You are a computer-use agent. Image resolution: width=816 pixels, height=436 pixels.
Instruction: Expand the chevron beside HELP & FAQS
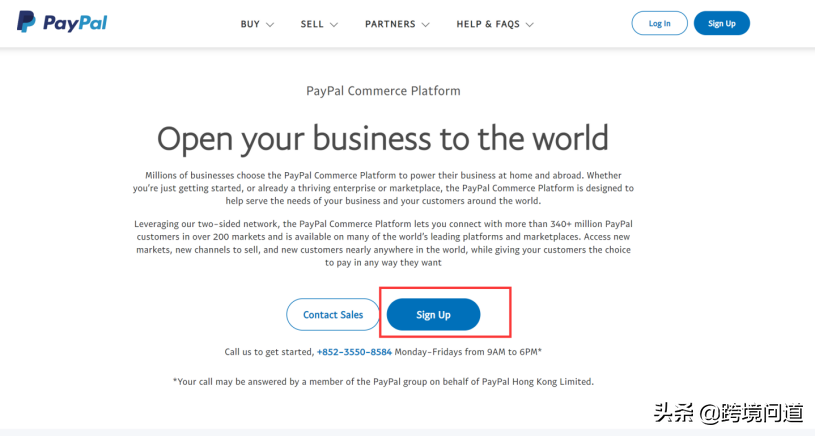(x=529, y=24)
